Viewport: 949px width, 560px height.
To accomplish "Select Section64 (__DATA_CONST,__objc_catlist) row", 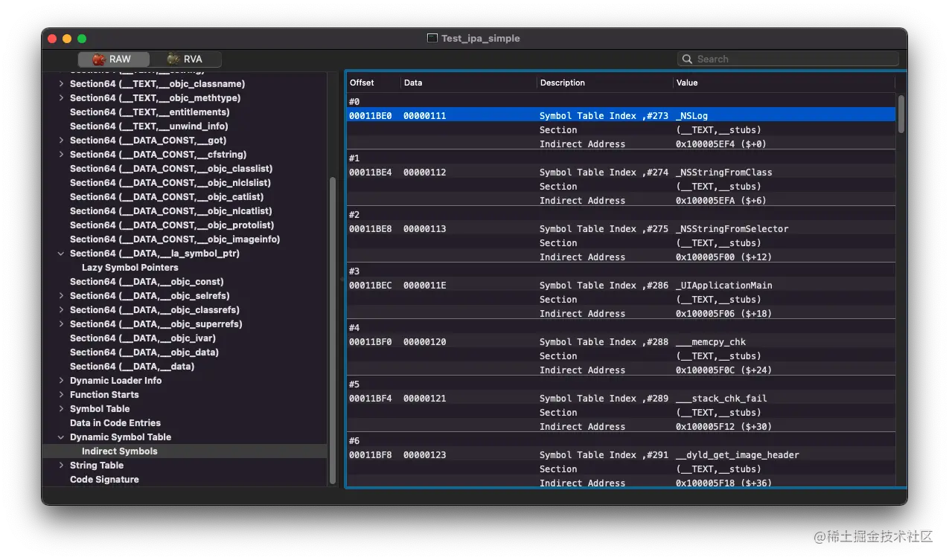I will [185, 197].
